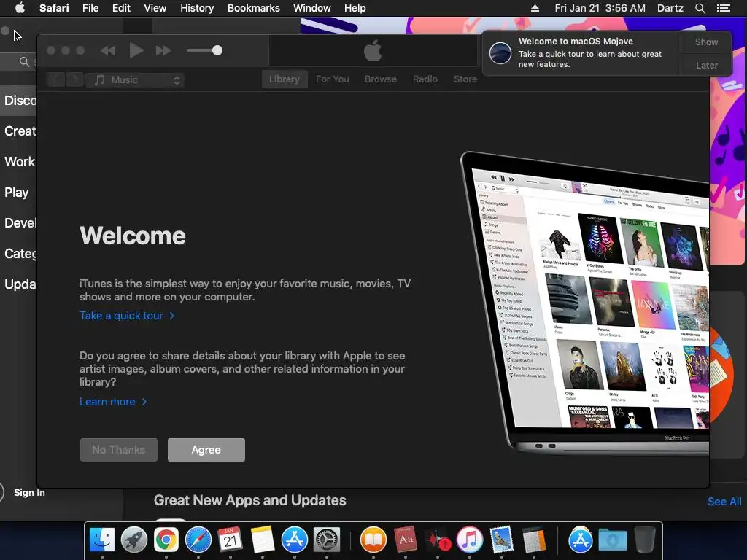Switch to the Library tab
The height and width of the screenshot is (560, 747).
tap(285, 79)
